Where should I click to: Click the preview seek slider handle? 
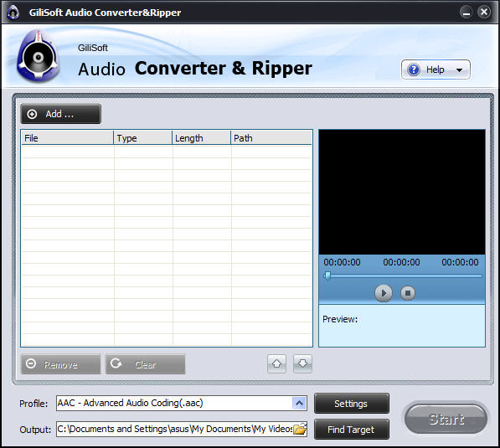tap(327, 275)
